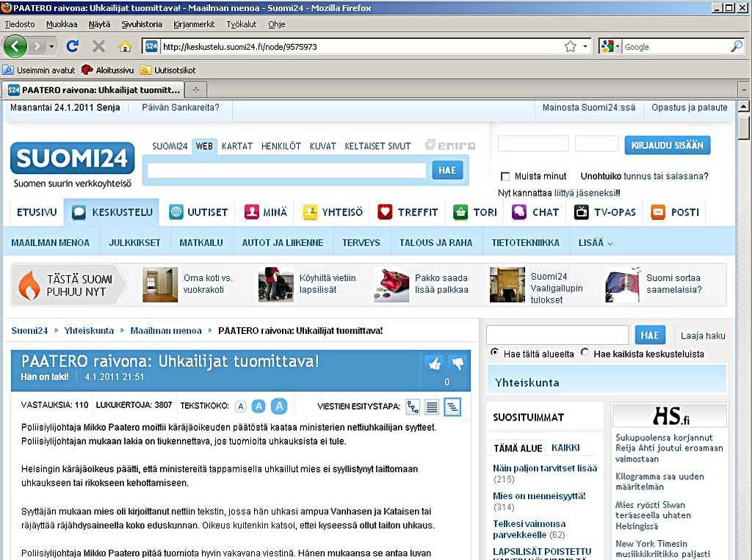Open the URL bar history dropdown arrow
This screenshot has width=752, height=560.
coord(585,46)
